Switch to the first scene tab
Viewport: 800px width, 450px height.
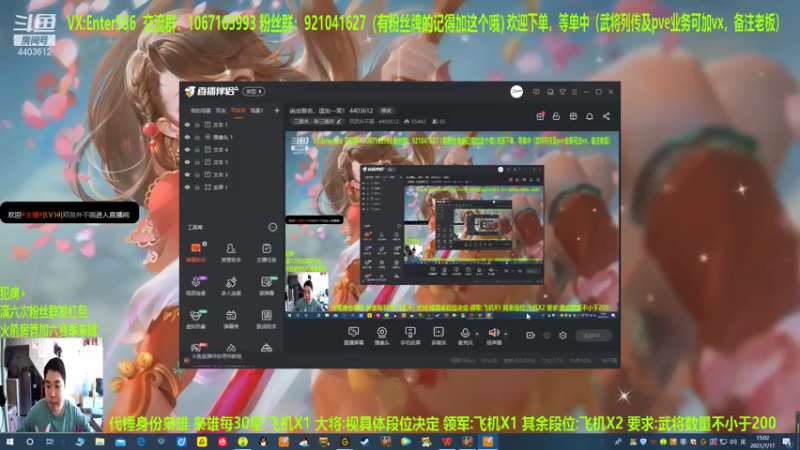click(x=200, y=110)
